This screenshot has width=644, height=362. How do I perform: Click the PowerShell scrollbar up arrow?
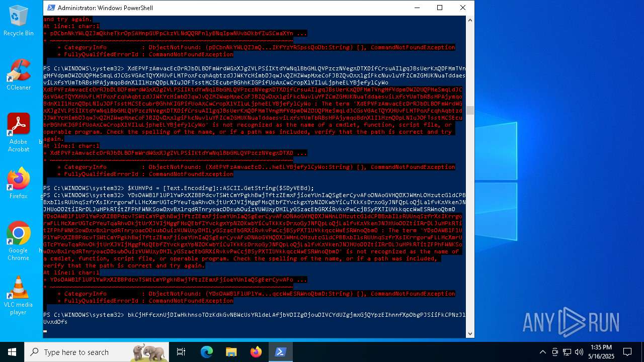click(x=470, y=20)
